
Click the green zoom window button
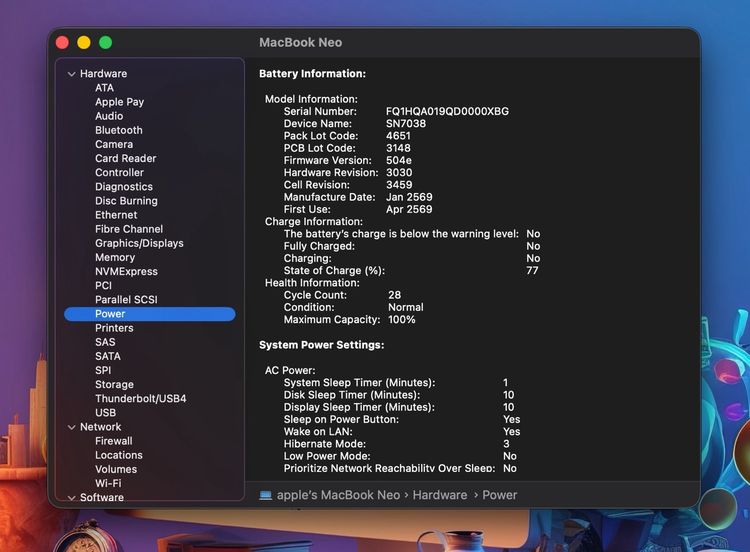(106, 43)
